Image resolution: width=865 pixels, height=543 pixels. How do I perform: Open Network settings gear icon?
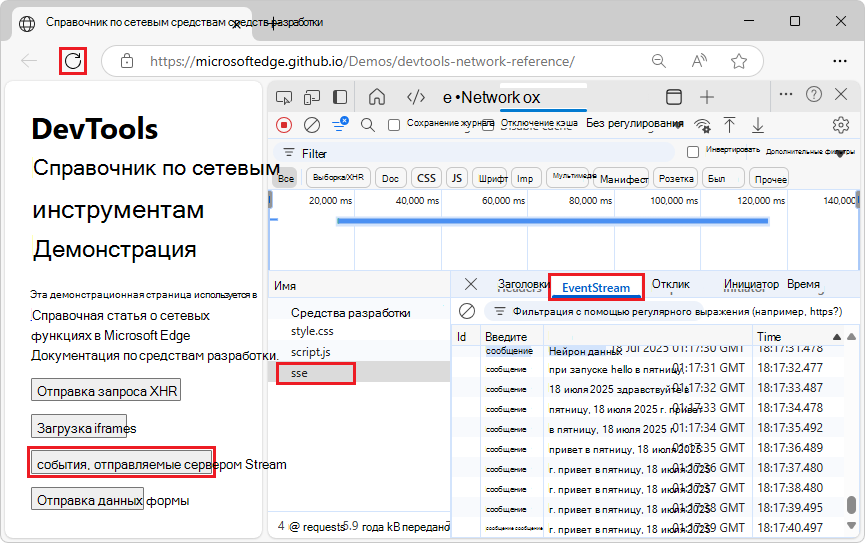841,125
